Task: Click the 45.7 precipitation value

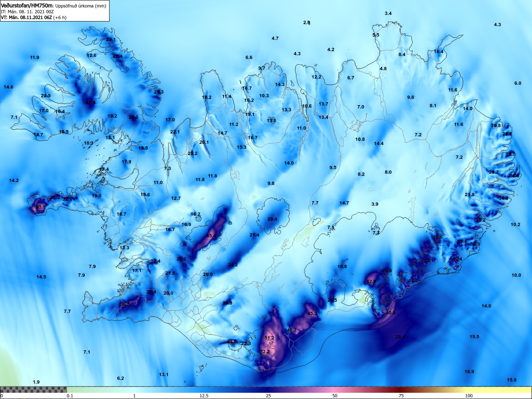Action: (292, 330)
